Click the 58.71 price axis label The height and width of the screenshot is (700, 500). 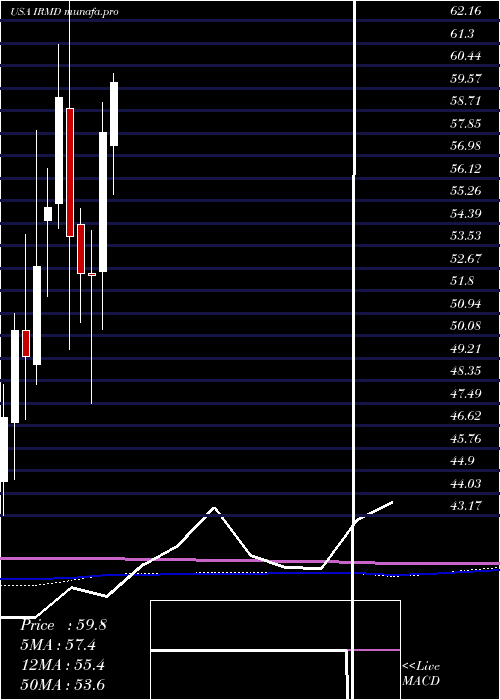point(466,101)
